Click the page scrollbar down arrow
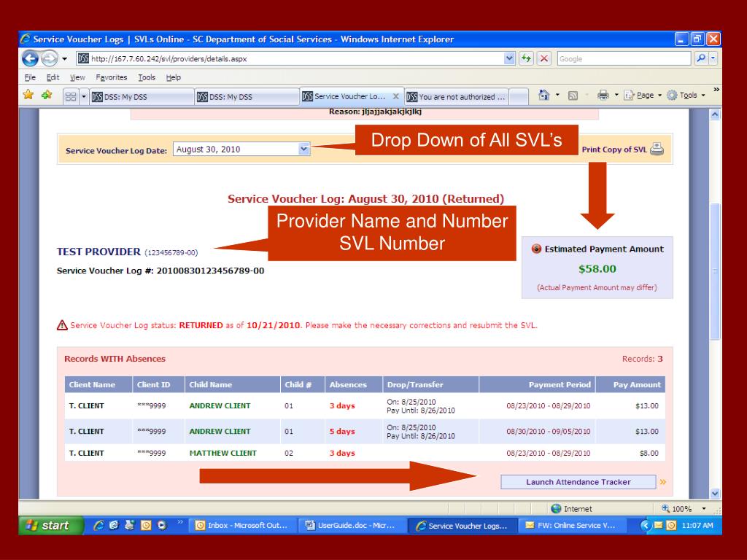This screenshot has width=747, height=560. (715, 494)
